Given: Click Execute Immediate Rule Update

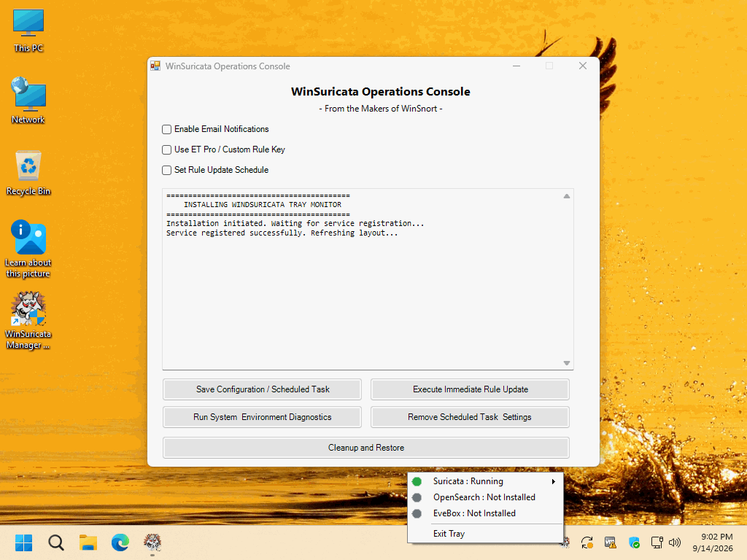Looking at the screenshot, I should tap(471, 389).
